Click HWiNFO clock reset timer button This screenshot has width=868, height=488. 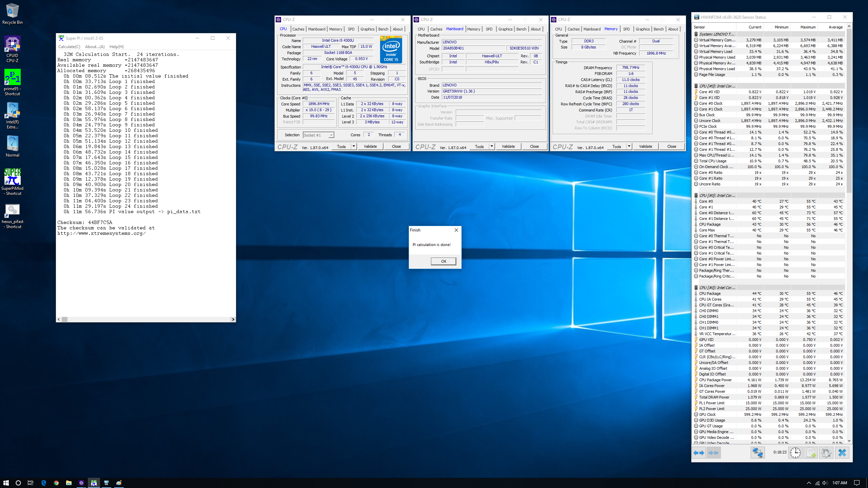click(x=795, y=453)
